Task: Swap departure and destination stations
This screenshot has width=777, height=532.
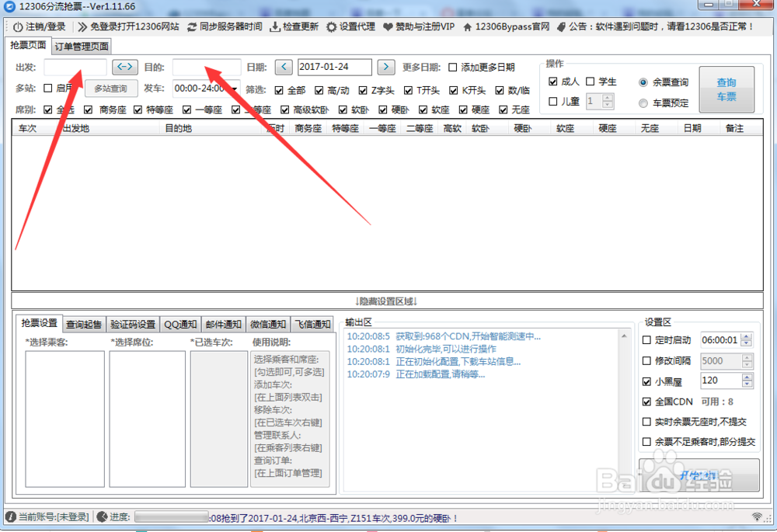Action: pos(124,66)
